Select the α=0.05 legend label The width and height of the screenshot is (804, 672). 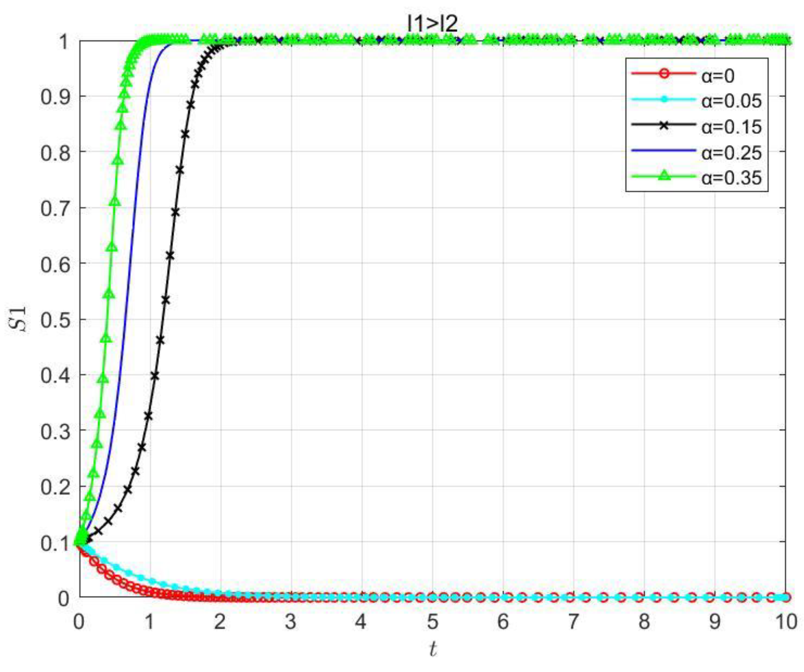tap(731, 101)
